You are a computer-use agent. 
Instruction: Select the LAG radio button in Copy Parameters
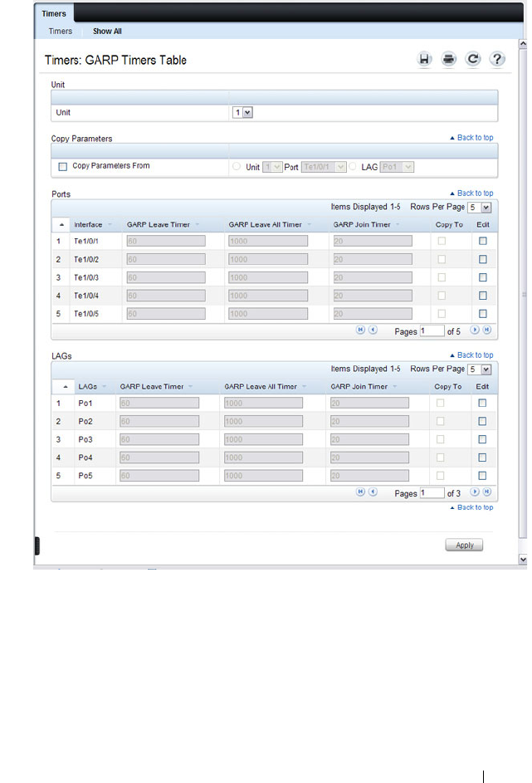pyautogui.click(x=353, y=166)
